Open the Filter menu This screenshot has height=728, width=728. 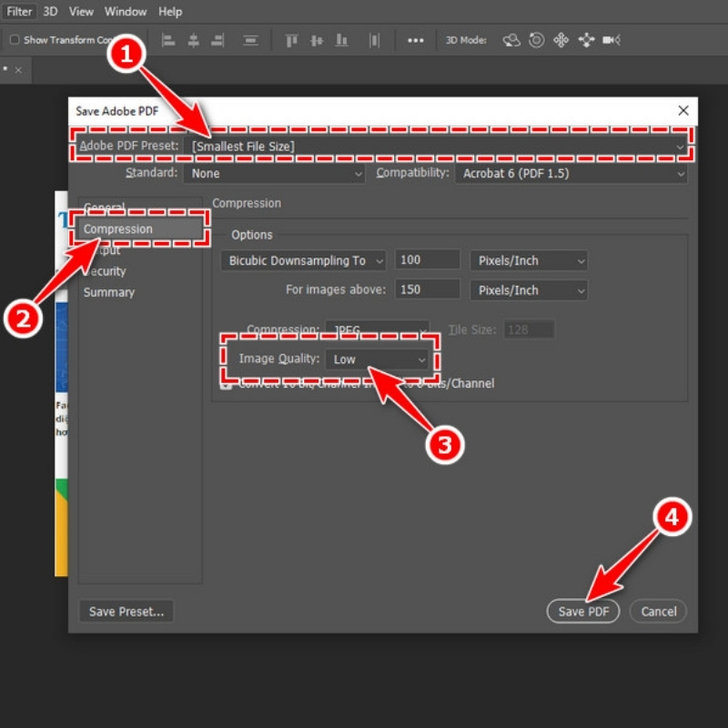point(19,12)
